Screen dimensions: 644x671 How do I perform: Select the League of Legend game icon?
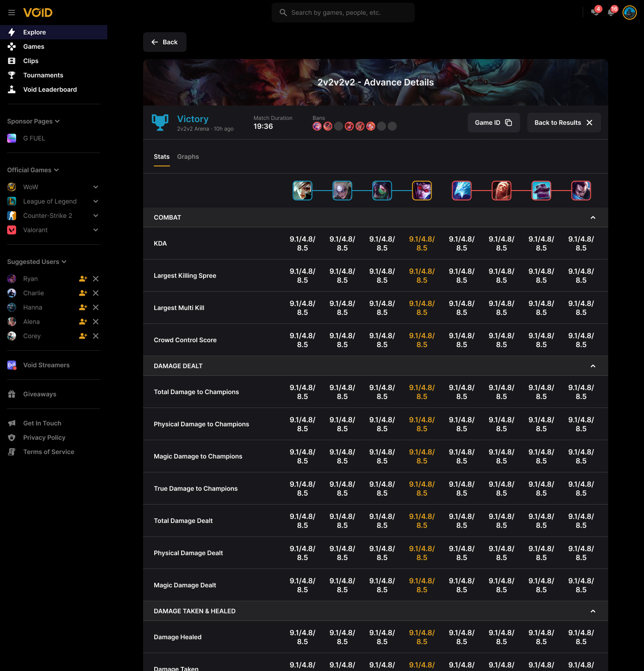(12, 201)
